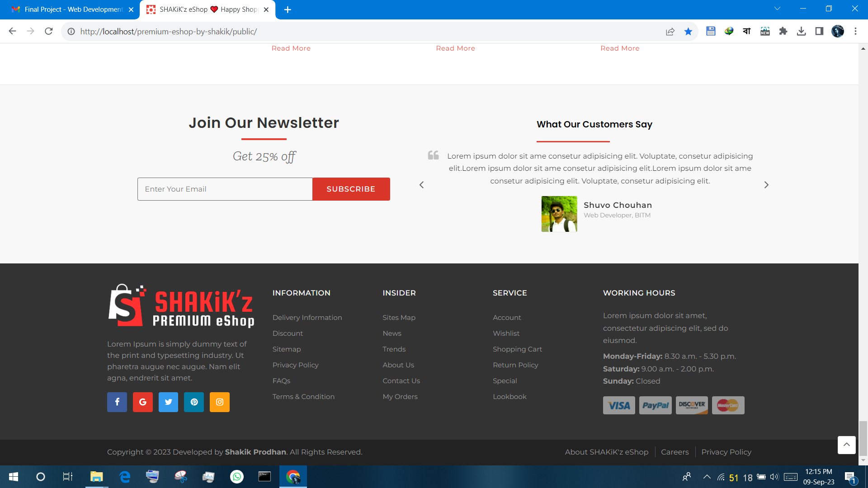The height and width of the screenshot is (488, 868).
Task: Open Terms & Condition link
Action: pos(303,397)
